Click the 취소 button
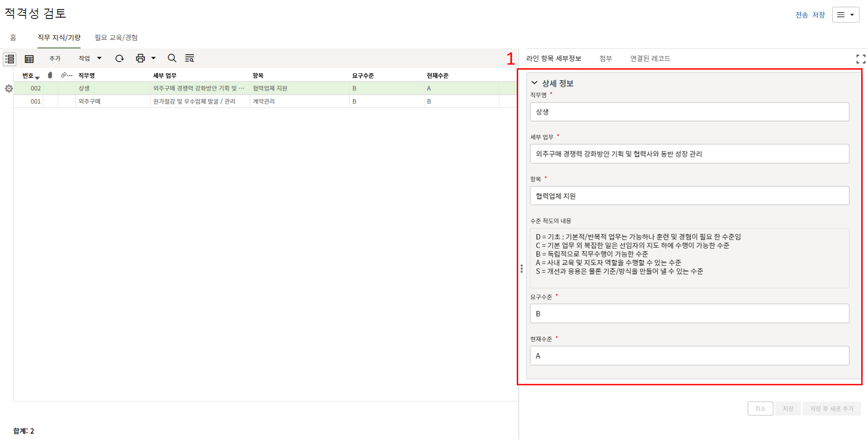The width and height of the screenshot is (868, 443). [760, 409]
